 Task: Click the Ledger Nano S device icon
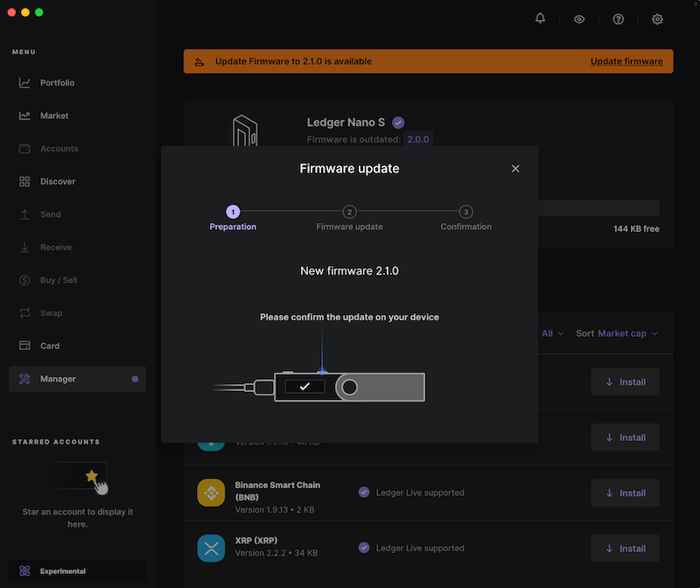click(x=245, y=130)
